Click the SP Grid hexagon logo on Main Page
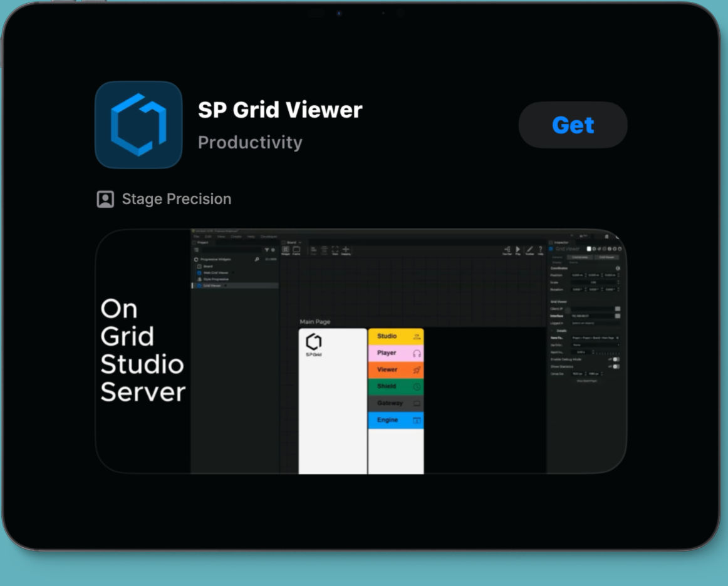Screen dimensions: 728x586 (x=313, y=342)
